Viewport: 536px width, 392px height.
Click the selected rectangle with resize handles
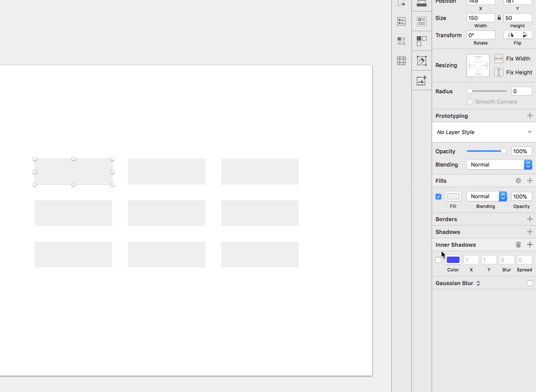click(x=74, y=172)
